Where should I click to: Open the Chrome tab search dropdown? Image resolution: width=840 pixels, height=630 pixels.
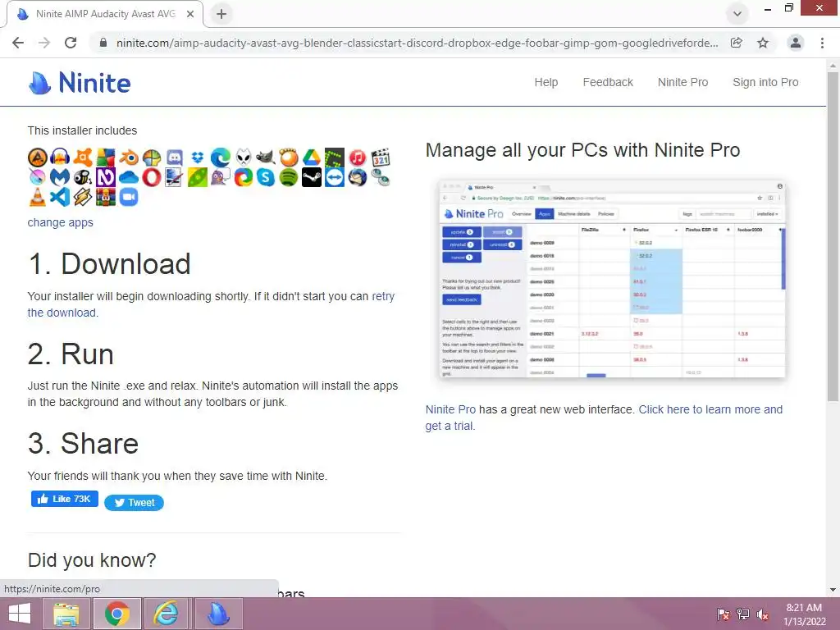737,14
